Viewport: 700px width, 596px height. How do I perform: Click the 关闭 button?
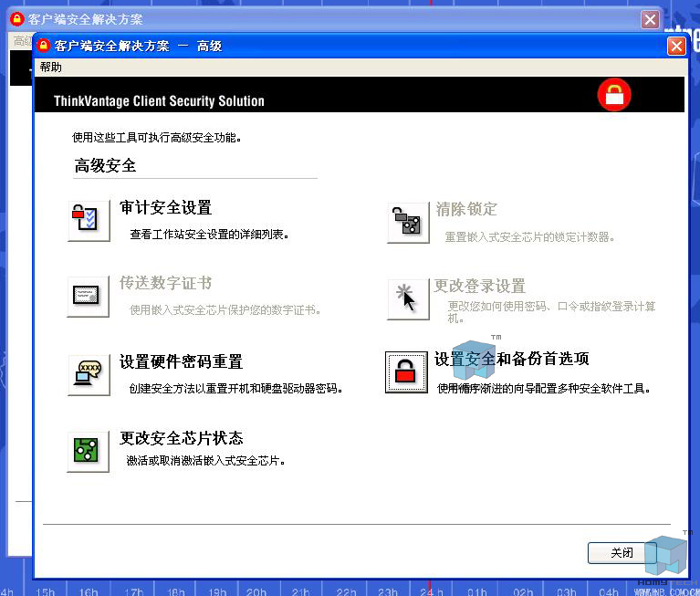click(x=622, y=553)
